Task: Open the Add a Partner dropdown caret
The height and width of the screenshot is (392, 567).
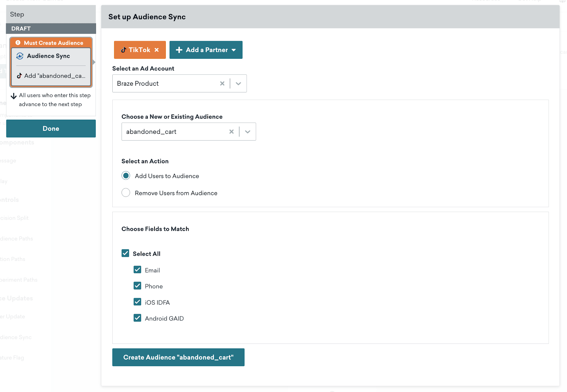Action: [x=234, y=50]
